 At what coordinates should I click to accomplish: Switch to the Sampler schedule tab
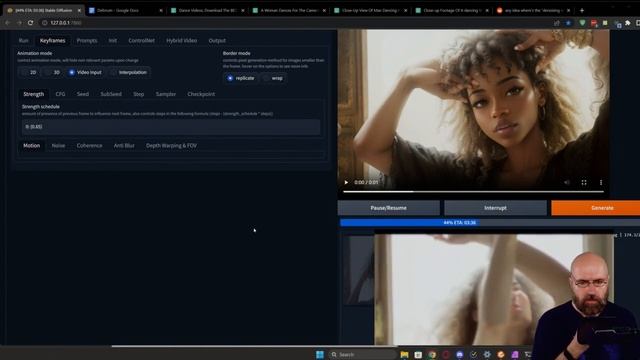pos(166,94)
